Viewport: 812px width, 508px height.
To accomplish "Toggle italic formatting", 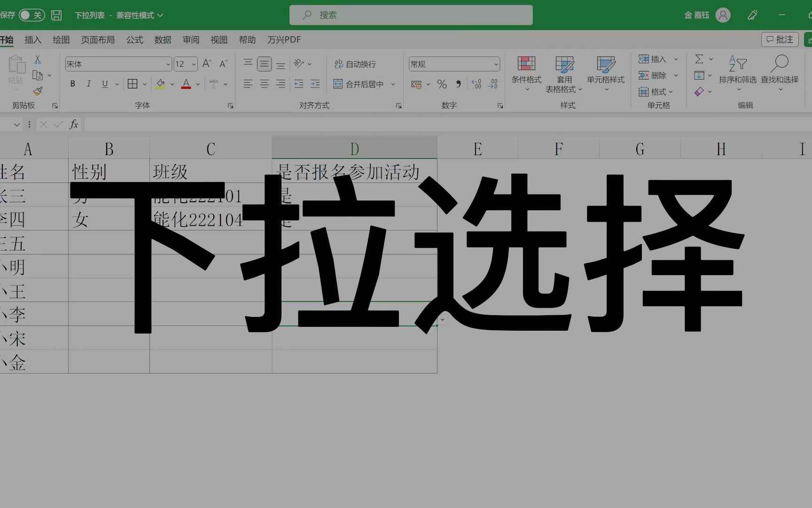I will 88,84.
